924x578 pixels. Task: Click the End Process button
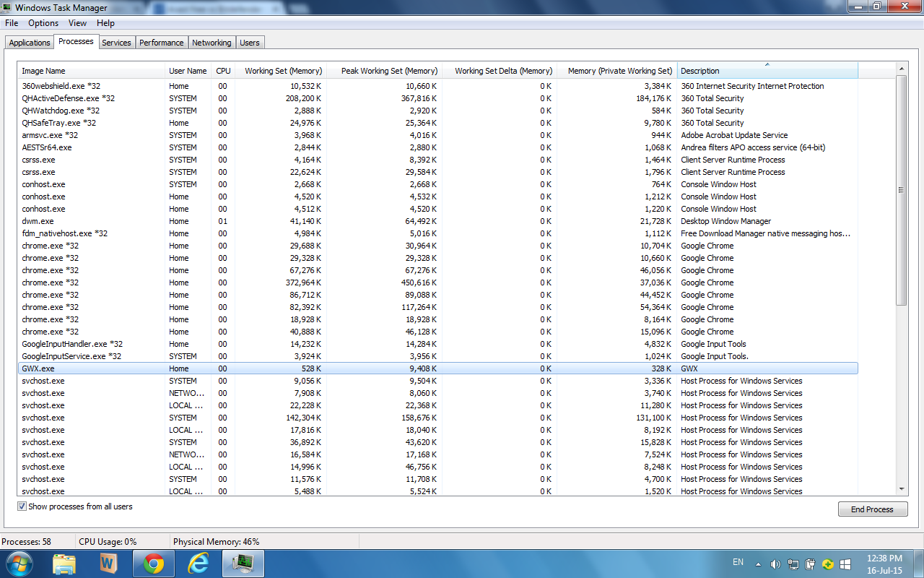[x=872, y=509]
